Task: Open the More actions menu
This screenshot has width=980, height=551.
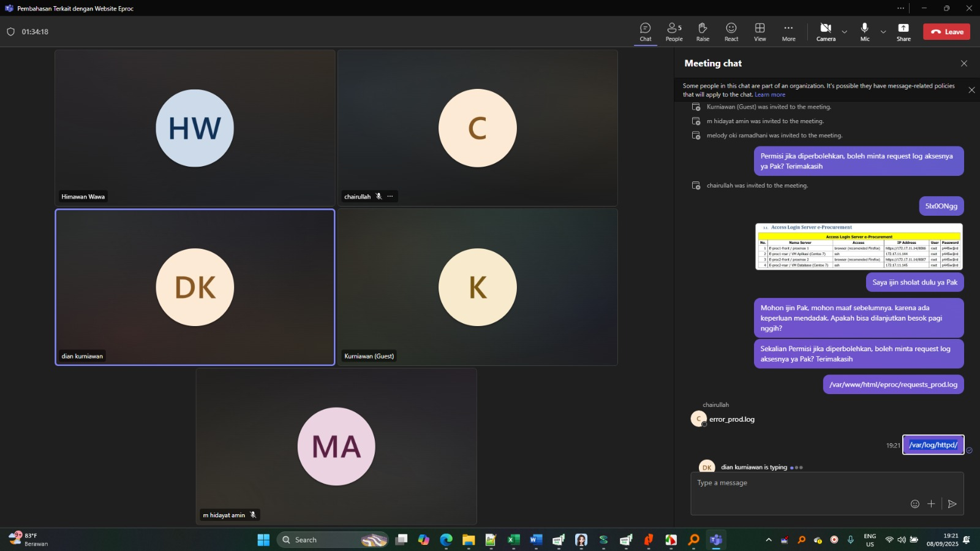Action: point(788,32)
